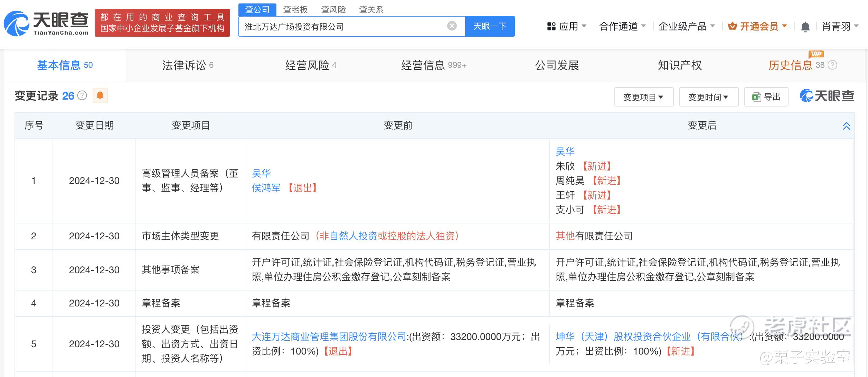The image size is (868, 377).
Task: Collapse table using double-chevron icon
Action: [x=846, y=126]
